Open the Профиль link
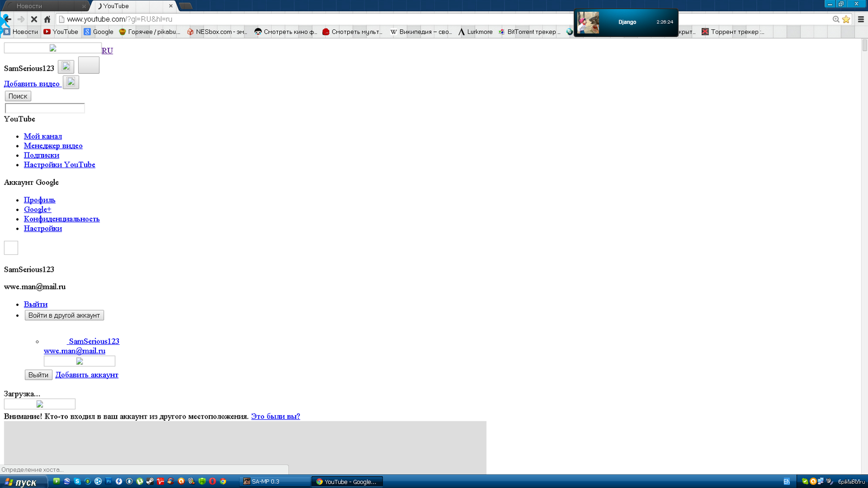 [40, 200]
